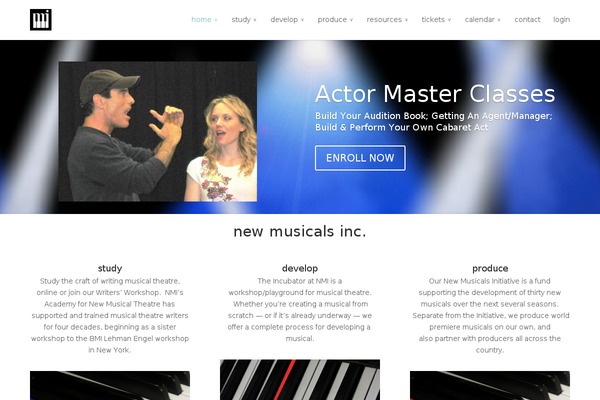Go to the contact page
The image size is (600, 400).
pos(527,20)
